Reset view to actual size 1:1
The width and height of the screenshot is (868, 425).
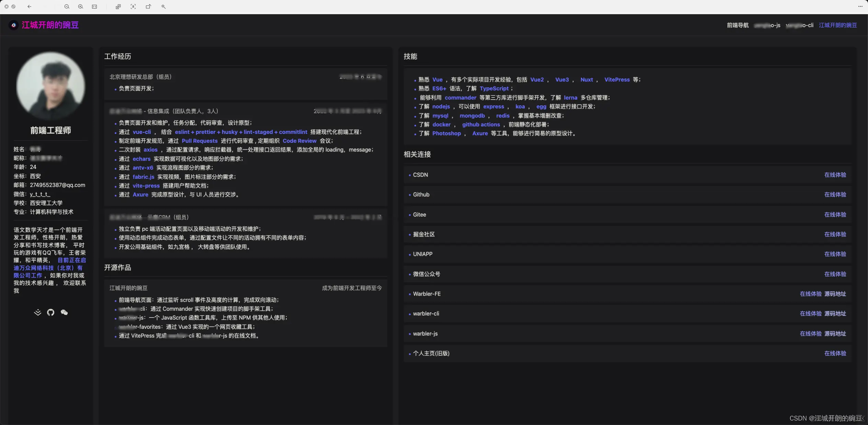point(94,7)
